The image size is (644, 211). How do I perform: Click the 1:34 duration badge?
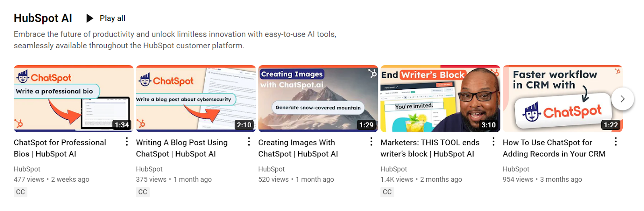coord(122,125)
